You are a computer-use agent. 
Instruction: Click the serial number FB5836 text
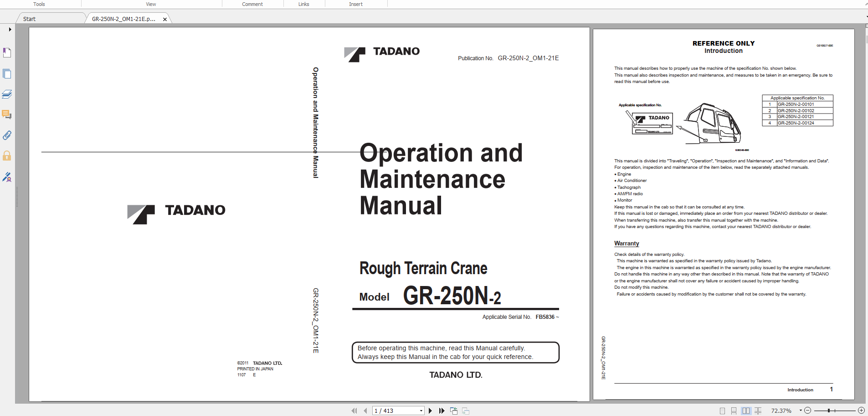(x=545, y=317)
